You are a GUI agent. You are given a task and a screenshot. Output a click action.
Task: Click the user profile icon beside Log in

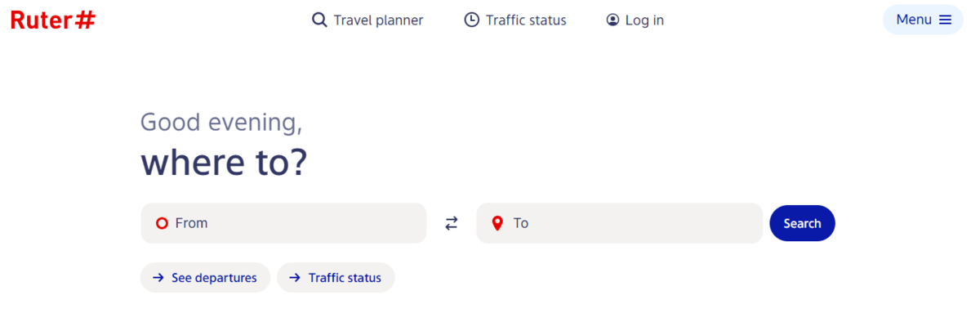pyautogui.click(x=612, y=20)
